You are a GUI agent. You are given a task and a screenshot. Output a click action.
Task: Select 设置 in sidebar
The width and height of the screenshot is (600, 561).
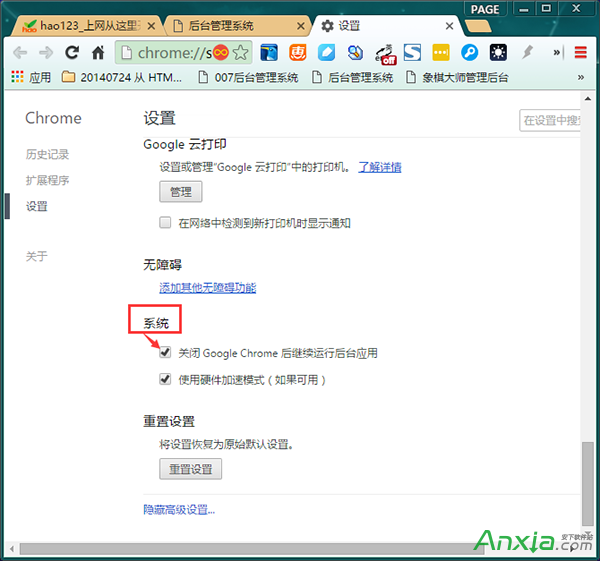coord(37,206)
